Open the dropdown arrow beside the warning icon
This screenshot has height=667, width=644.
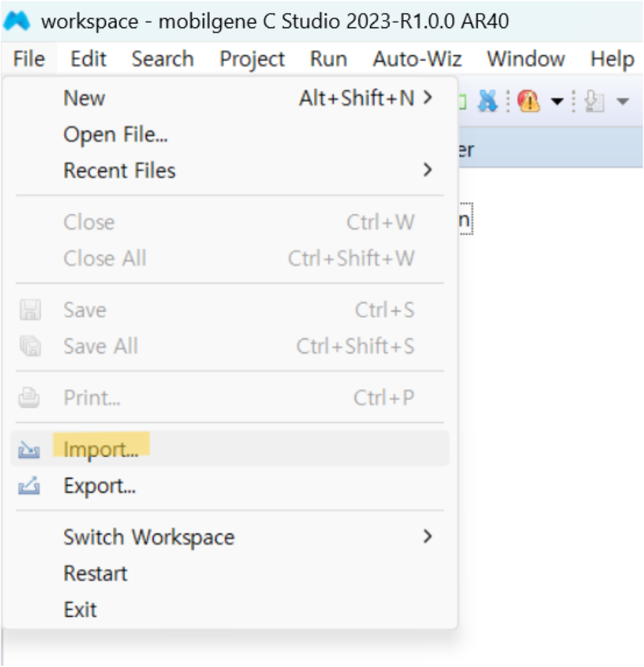pos(557,101)
